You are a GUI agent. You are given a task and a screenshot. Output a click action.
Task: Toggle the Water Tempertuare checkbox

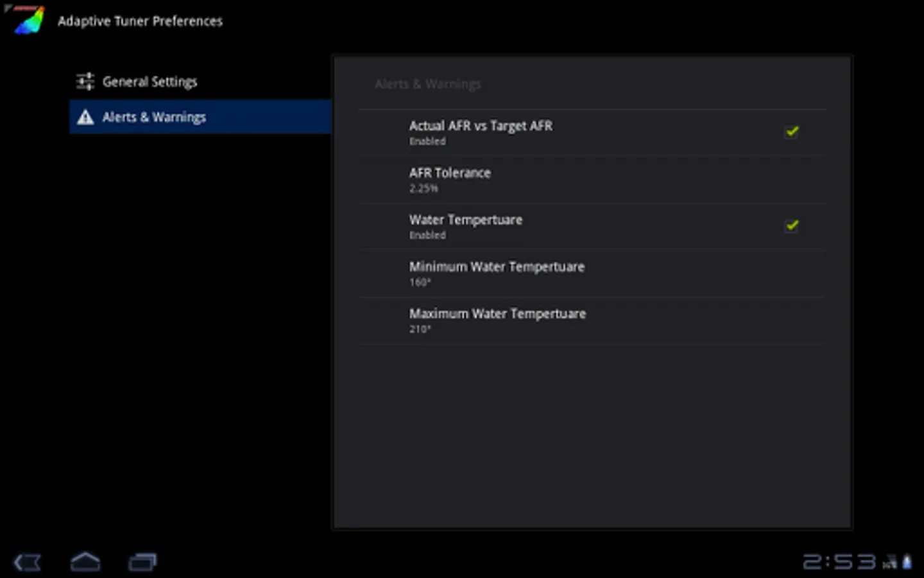pyautogui.click(x=792, y=225)
